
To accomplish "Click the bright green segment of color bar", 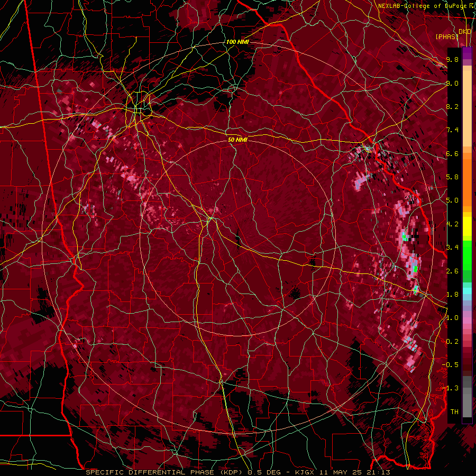I will point(467,255).
